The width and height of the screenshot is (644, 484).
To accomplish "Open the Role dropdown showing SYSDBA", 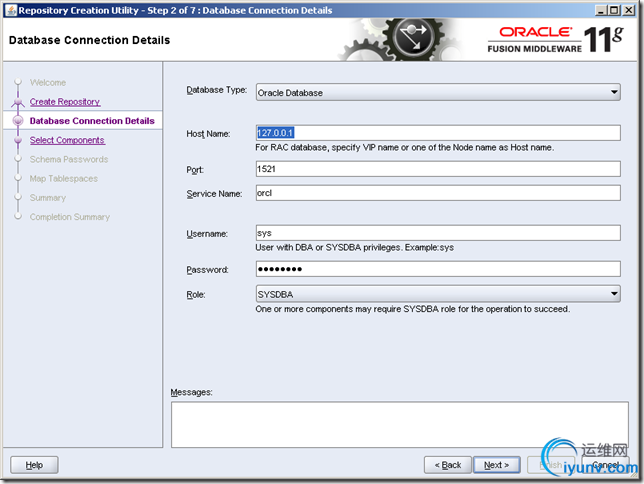I will coord(438,294).
